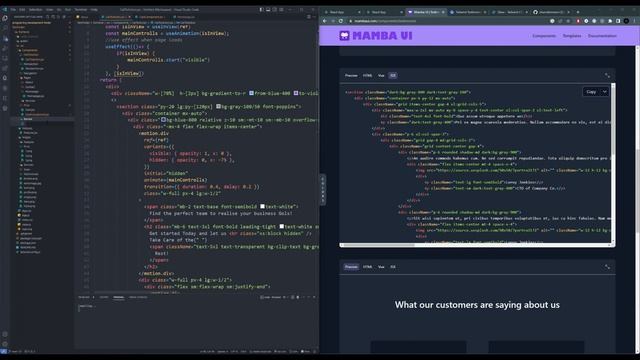Click the bg-gray-100/50 color swatch in code
The image size is (640, 360).
pos(218,107)
